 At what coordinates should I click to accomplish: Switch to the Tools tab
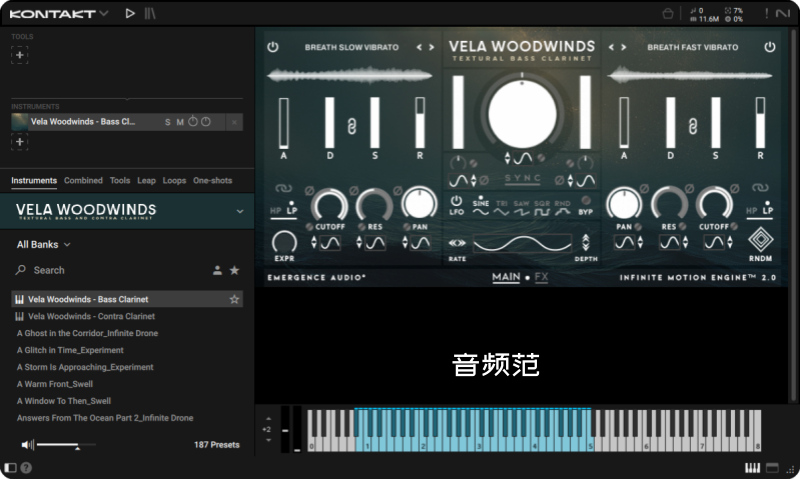[x=120, y=181]
